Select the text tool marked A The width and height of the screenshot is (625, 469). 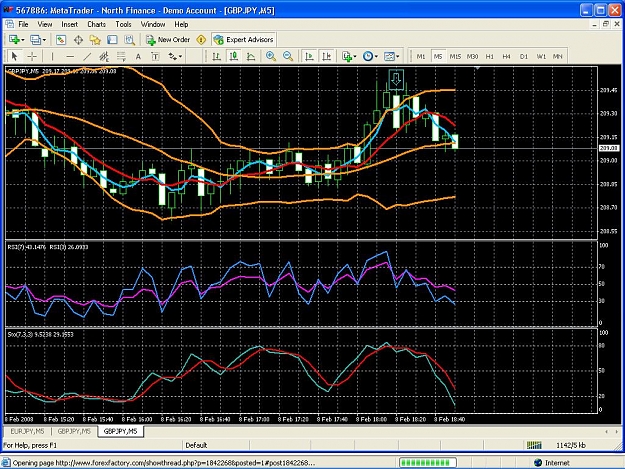138,56
